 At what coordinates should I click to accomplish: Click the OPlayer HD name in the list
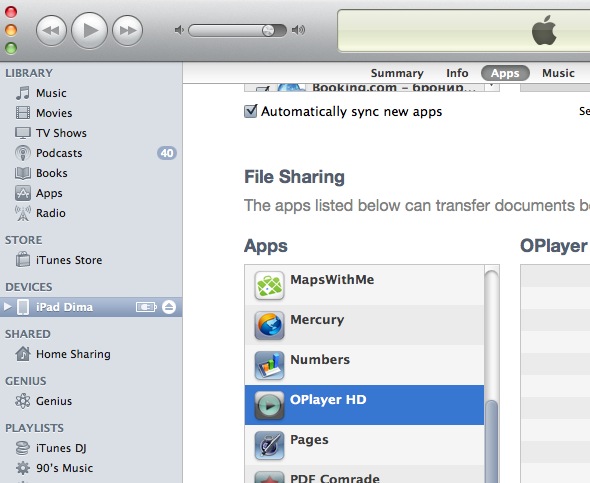tap(328, 399)
